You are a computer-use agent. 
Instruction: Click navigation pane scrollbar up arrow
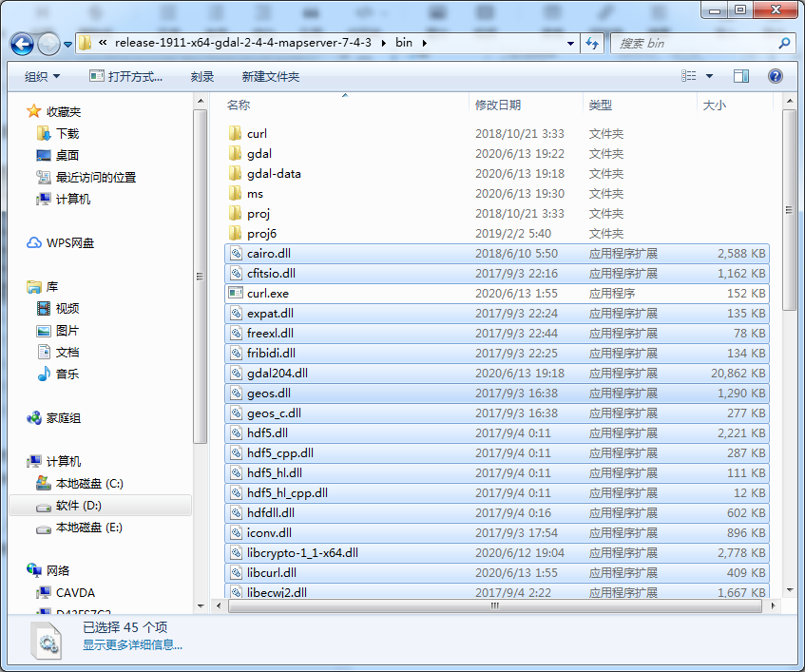(201, 101)
